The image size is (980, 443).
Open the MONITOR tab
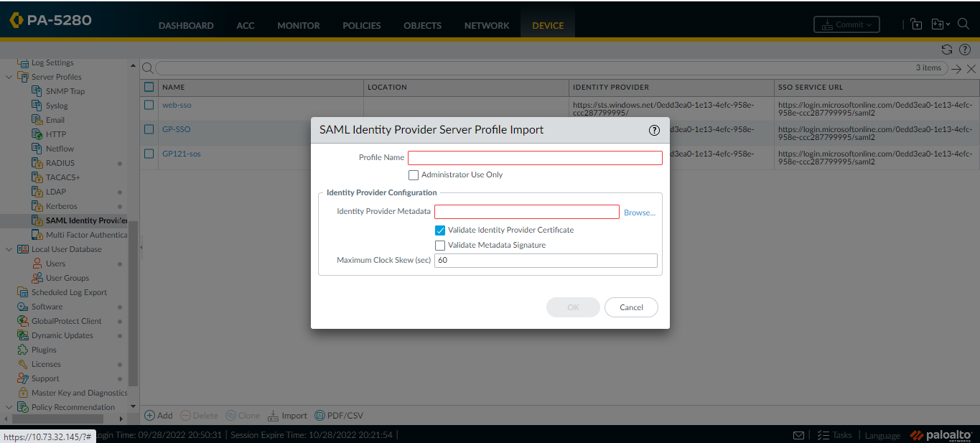[x=299, y=25]
